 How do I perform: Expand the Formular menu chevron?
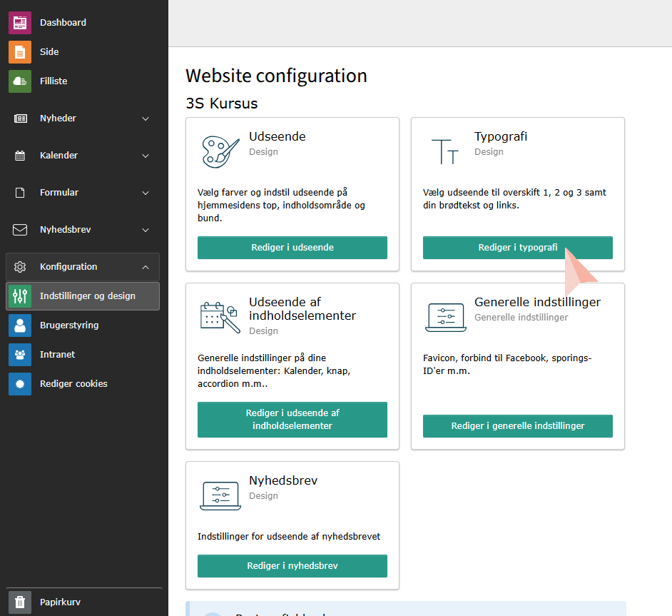point(146,193)
